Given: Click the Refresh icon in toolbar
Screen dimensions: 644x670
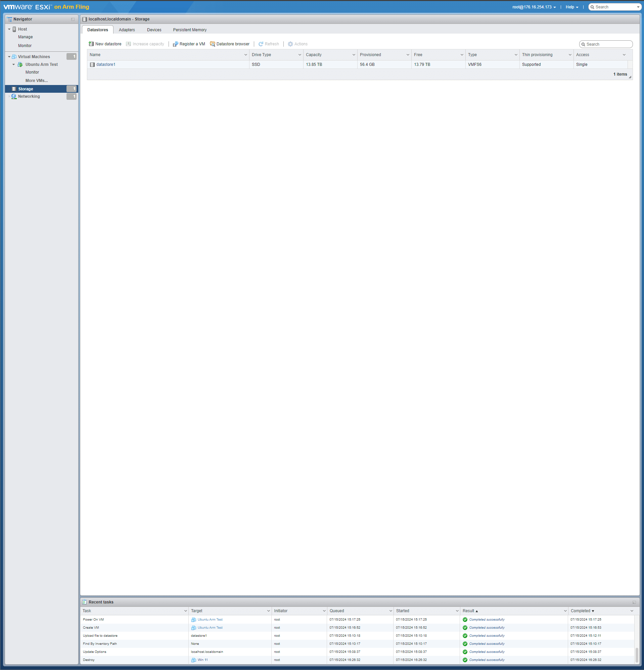Looking at the screenshot, I should (x=261, y=44).
